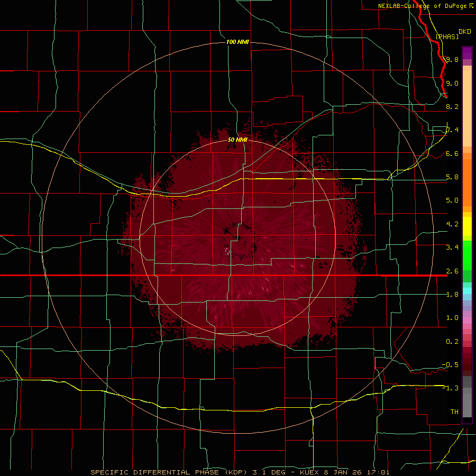Click the 1.0 scale value

[452, 317]
